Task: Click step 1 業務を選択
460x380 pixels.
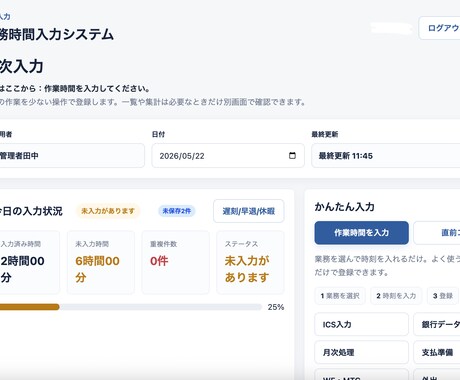Action: tap(340, 296)
